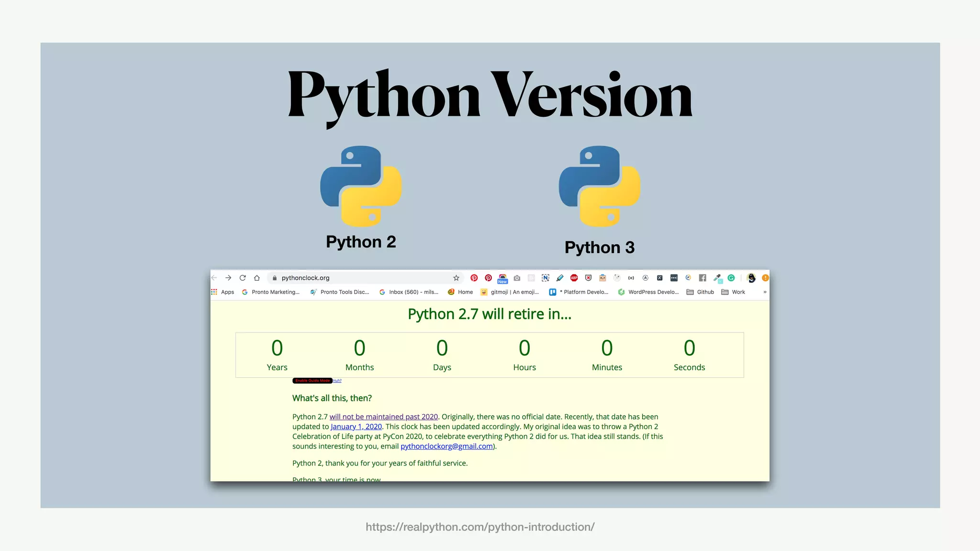This screenshot has height=551, width=980.
Task: Click the Days countdown value
Action: pos(442,348)
